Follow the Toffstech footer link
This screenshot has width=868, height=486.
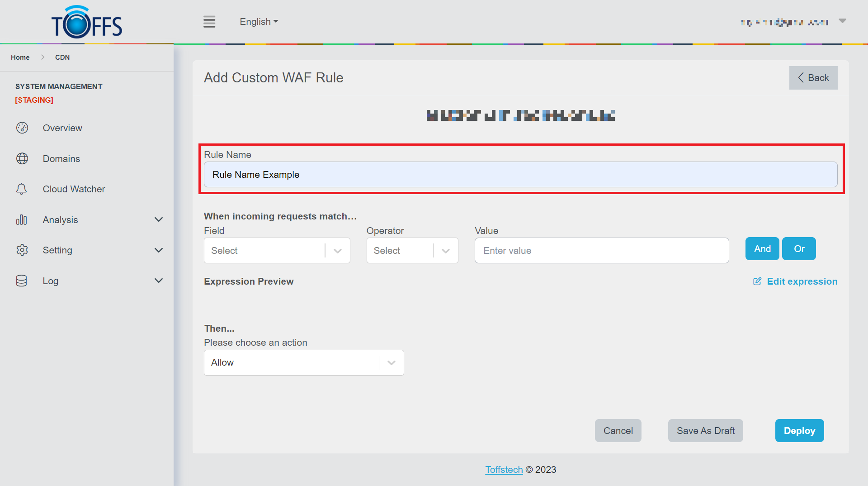(504, 470)
